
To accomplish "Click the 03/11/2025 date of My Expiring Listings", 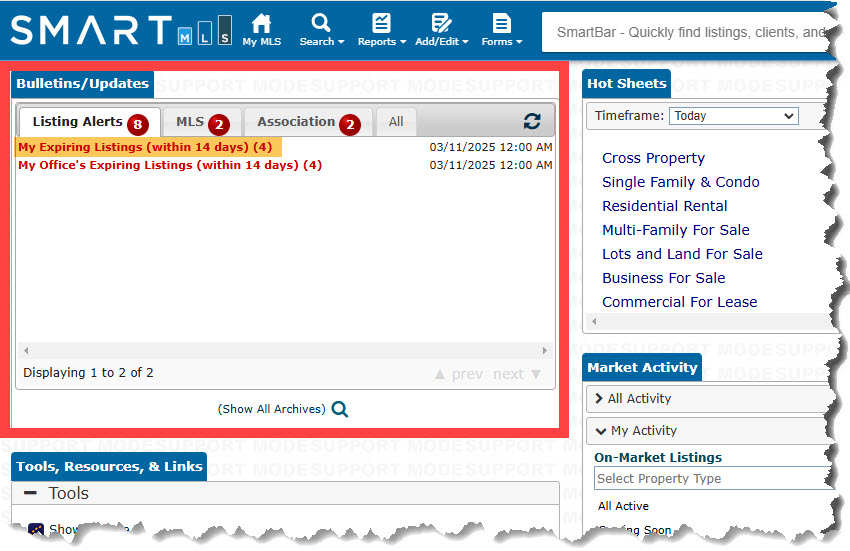I will (x=491, y=147).
